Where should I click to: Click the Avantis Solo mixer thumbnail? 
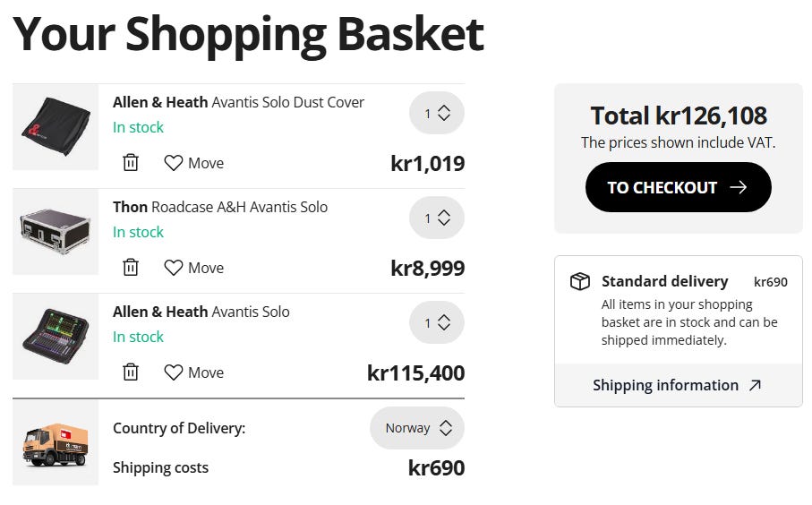point(56,337)
